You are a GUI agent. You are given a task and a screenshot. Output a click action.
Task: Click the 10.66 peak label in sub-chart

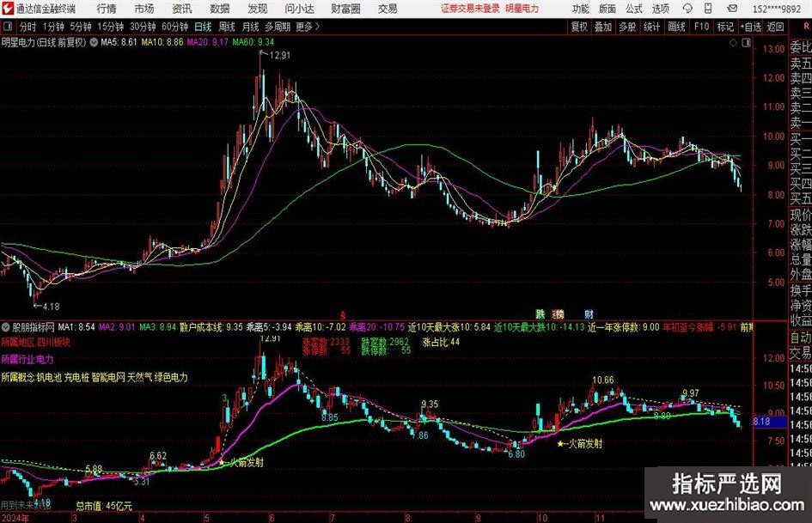603,380
